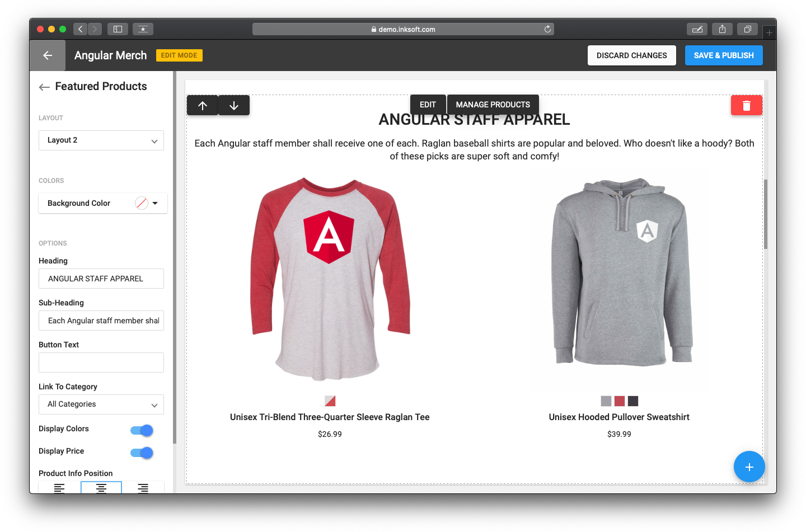
Task: Click the empty background color swatch circle
Action: click(142, 203)
